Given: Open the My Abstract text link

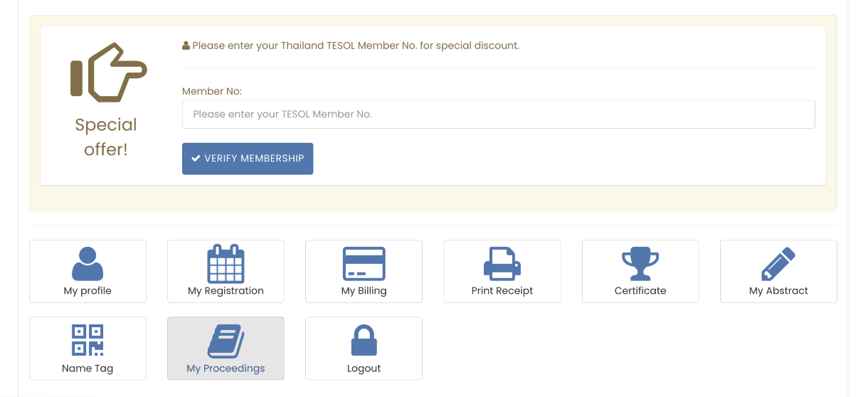Looking at the screenshot, I should (778, 291).
